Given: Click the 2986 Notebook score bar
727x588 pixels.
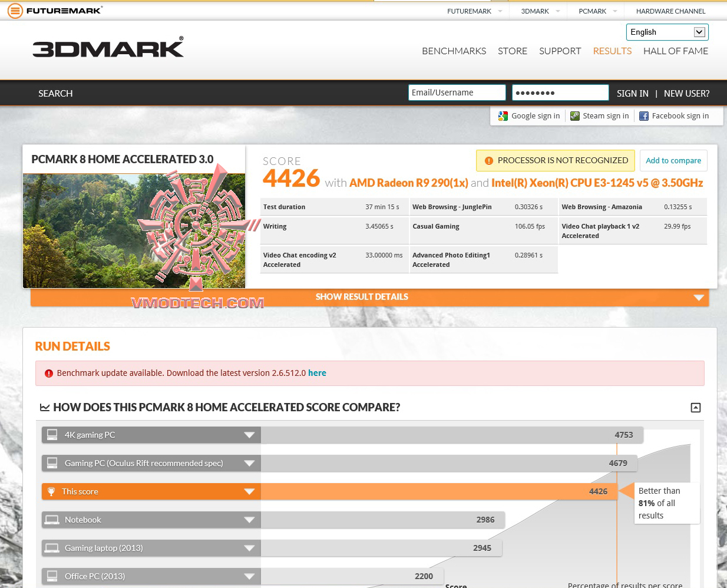Looking at the screenshot, I should 383,520.
